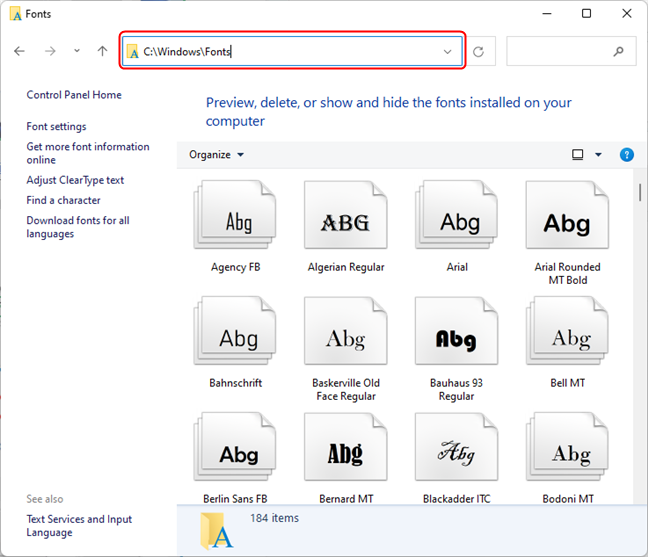Image resolution: width=648 pixels, height=557 pixels.
Task: Click the Fonts window title bar icon
Action: [15, 14]
